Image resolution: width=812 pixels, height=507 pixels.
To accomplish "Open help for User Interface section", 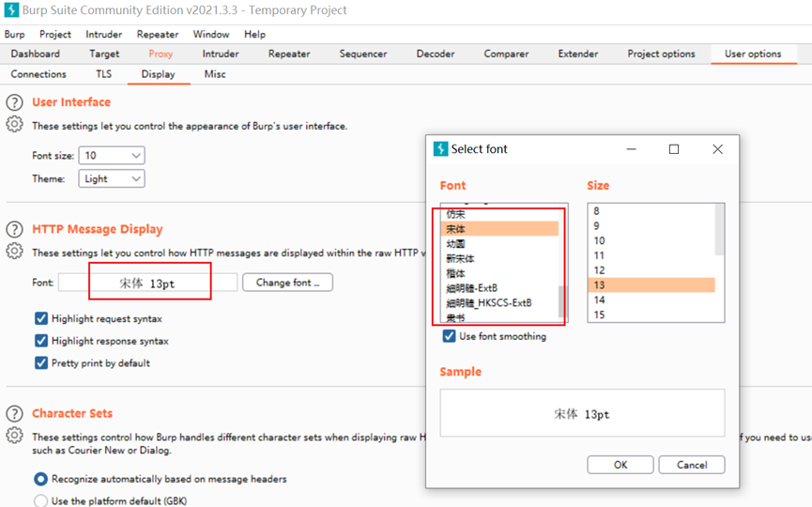I will coord(14,102).
